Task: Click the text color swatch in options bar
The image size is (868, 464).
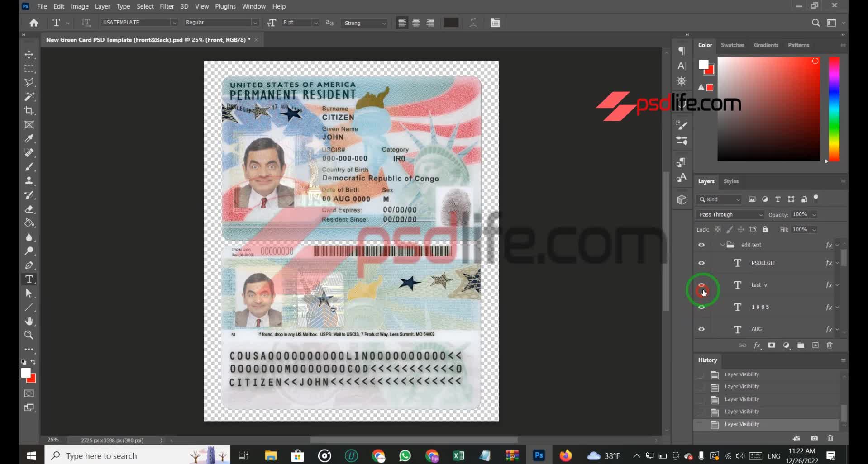Action: tap(451, 23)
